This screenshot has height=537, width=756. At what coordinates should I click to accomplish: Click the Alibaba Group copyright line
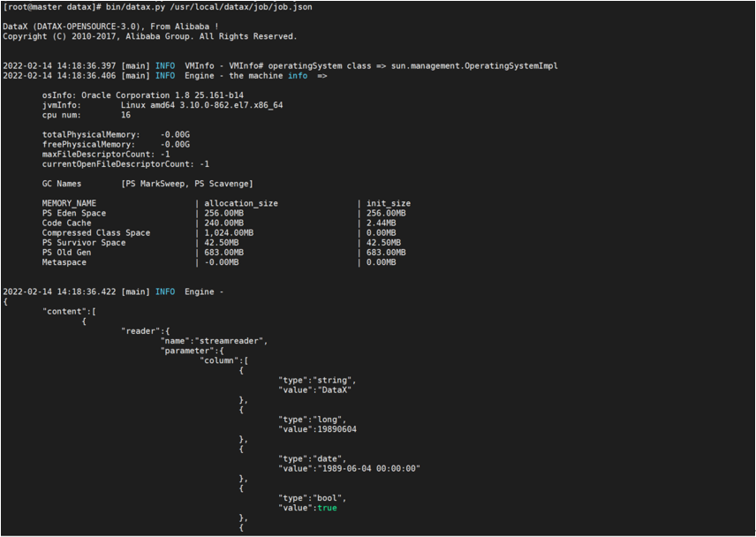coord(150,36)
